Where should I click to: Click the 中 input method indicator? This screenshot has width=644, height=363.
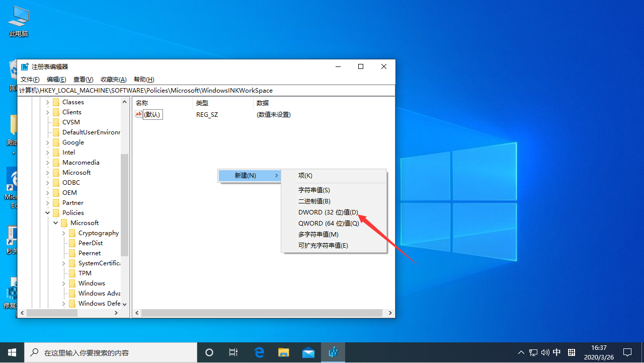[556, 352]
